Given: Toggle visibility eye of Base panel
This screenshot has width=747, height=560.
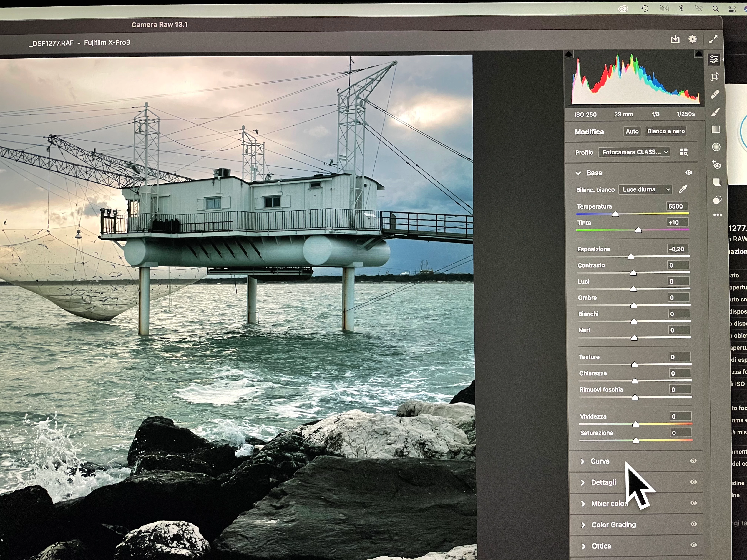Looking at the screenshot, I should pyautogui.click(x=689, y=172).
